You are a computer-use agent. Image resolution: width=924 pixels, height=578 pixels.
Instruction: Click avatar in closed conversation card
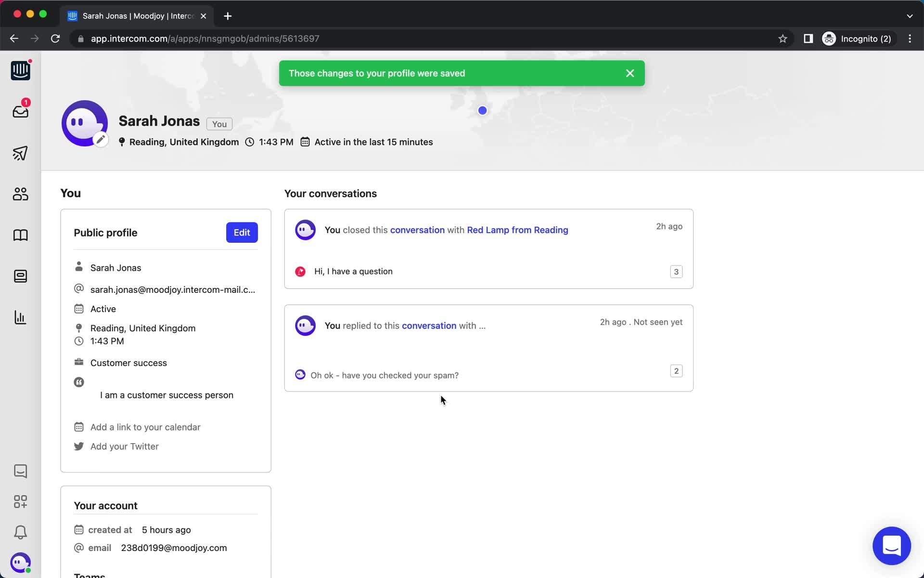(305, 230)
